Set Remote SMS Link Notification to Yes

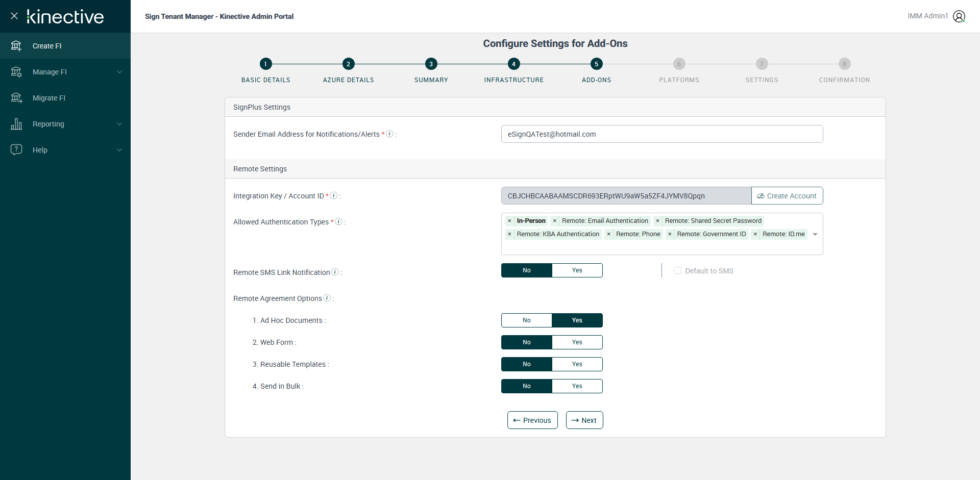(577, 270)
